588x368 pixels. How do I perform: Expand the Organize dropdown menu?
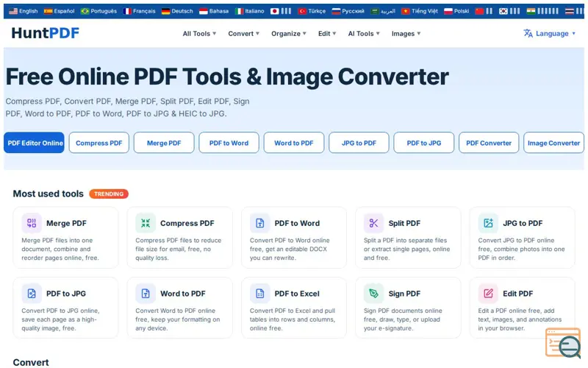tap(289, 33)
